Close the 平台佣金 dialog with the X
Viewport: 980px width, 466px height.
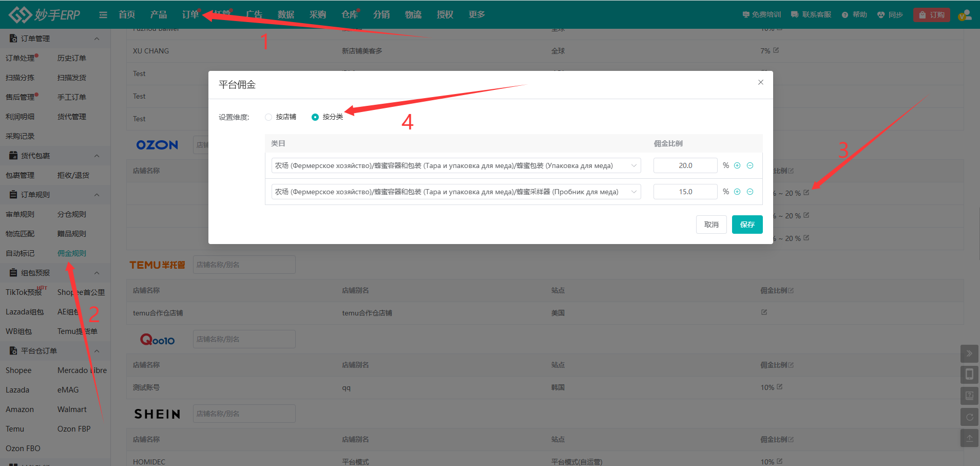pyautogui.click(x=761, y=82)
